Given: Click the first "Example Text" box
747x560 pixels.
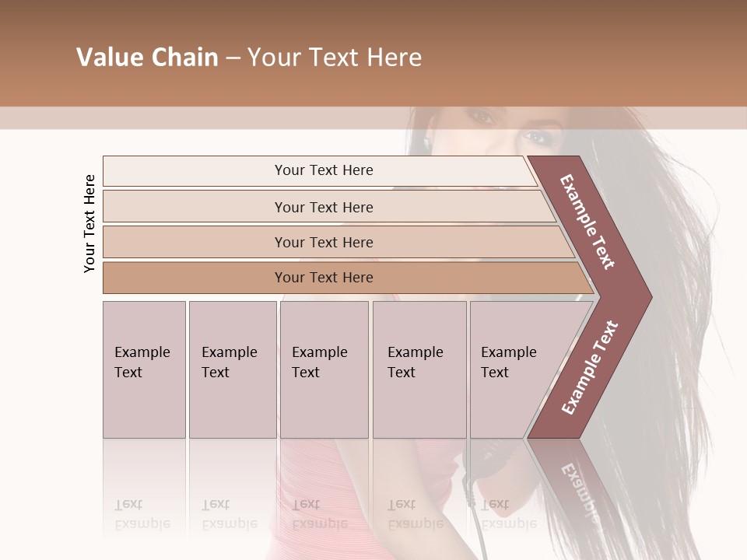Looking at the screenshot, I should (x=145, y=369).
